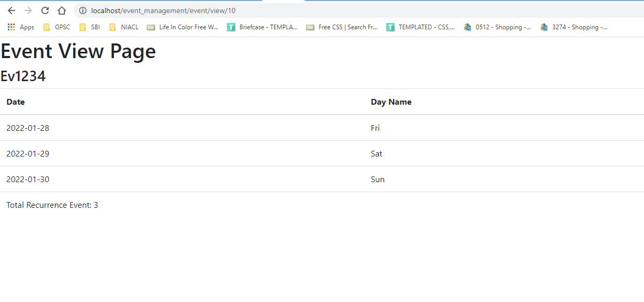Click the Fri day cell
This screenshot has height=302, width=644.
tap(375, 128)
